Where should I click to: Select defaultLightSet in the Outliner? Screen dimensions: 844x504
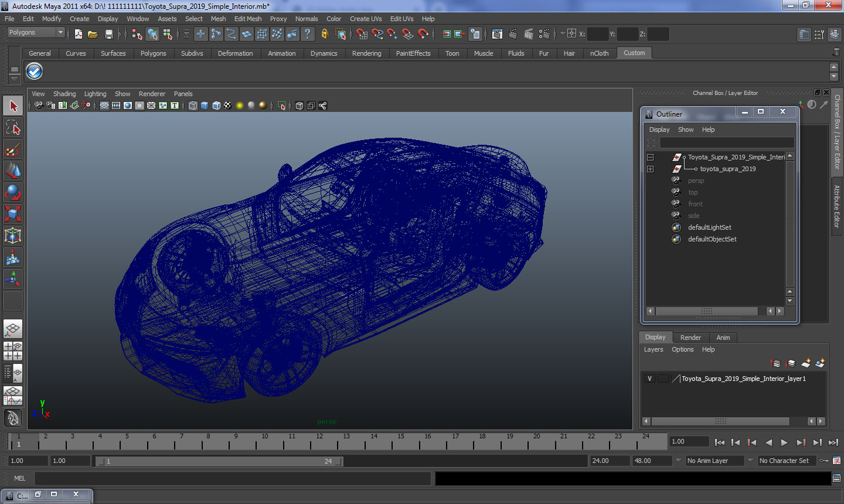[709, 227]
